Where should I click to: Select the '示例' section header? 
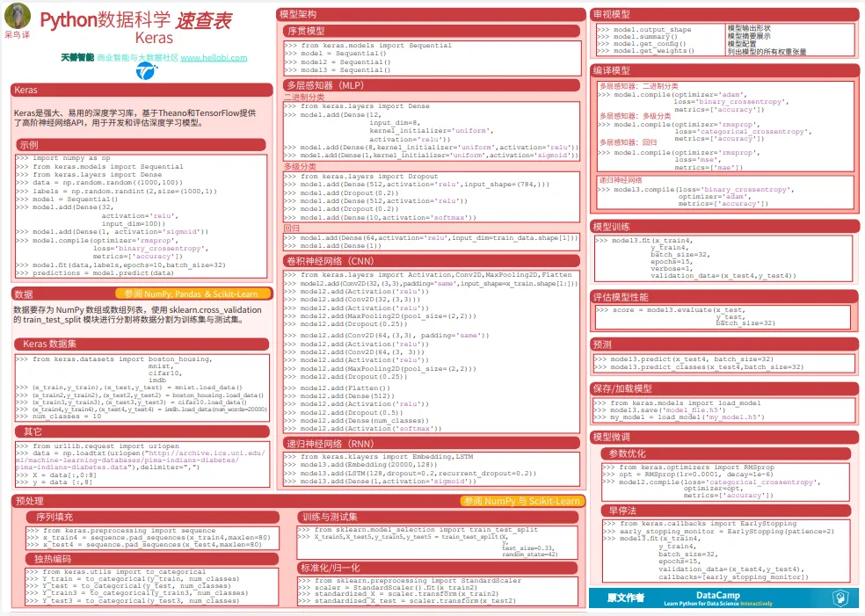[142, 145]
